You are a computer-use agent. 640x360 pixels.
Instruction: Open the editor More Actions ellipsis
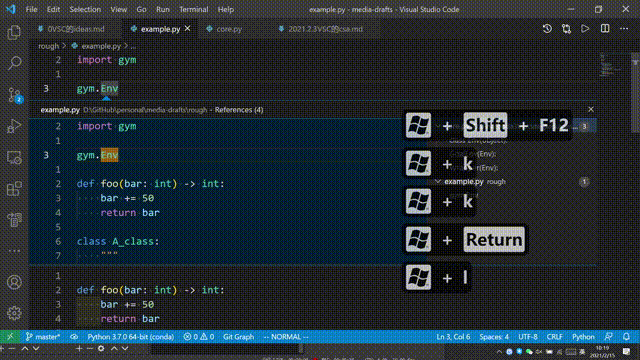tap(624, 29)
